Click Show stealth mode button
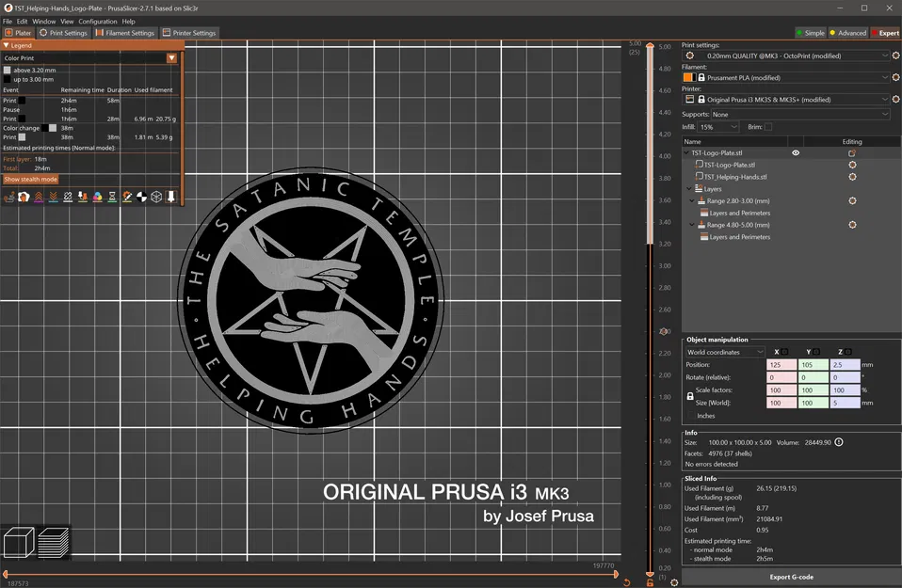The image size is (902, 588). coord(30,180)
